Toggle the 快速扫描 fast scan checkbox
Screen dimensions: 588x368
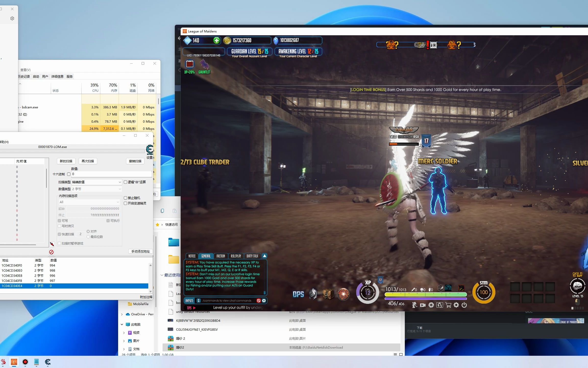coord(59,234)
